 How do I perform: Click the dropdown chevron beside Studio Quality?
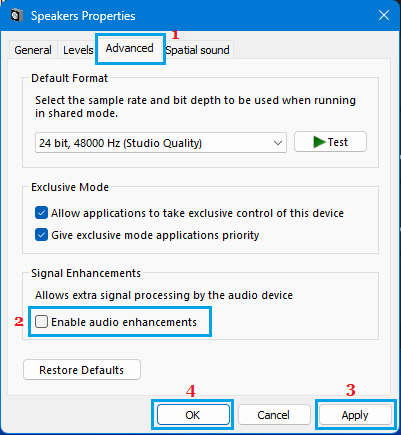[278, 143]
